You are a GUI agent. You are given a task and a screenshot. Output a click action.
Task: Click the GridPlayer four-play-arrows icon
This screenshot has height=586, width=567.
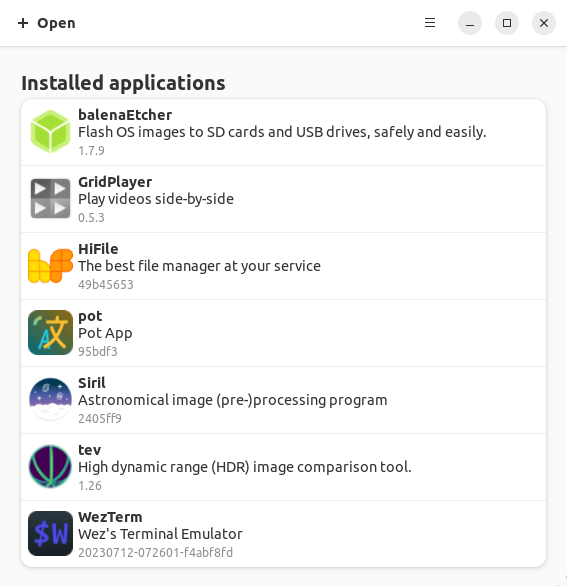50,198
